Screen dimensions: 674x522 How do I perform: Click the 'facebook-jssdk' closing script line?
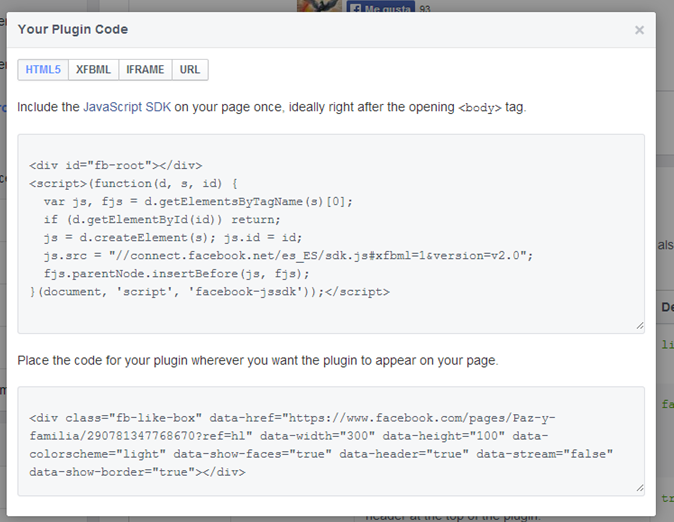pyautogui.click(x=209, y=292)
